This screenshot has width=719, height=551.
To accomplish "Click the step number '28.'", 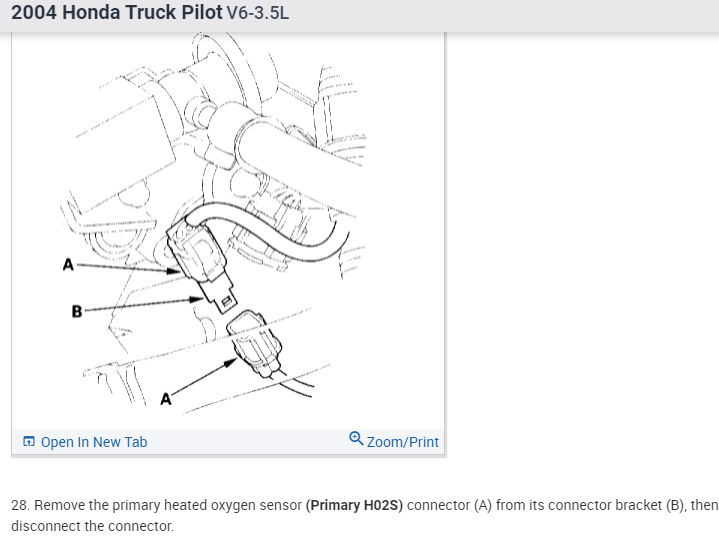I will pyautogui.click(x=21, y=505).
